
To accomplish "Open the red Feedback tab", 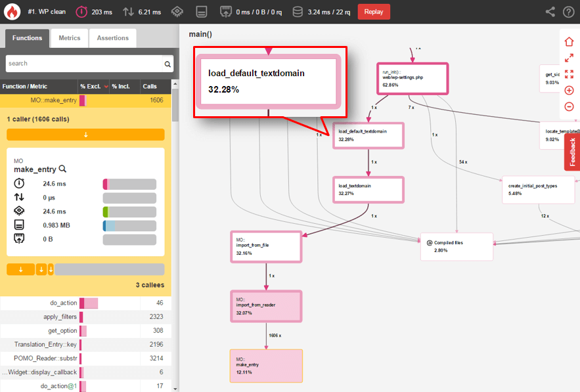I will [x=572, y=152].
